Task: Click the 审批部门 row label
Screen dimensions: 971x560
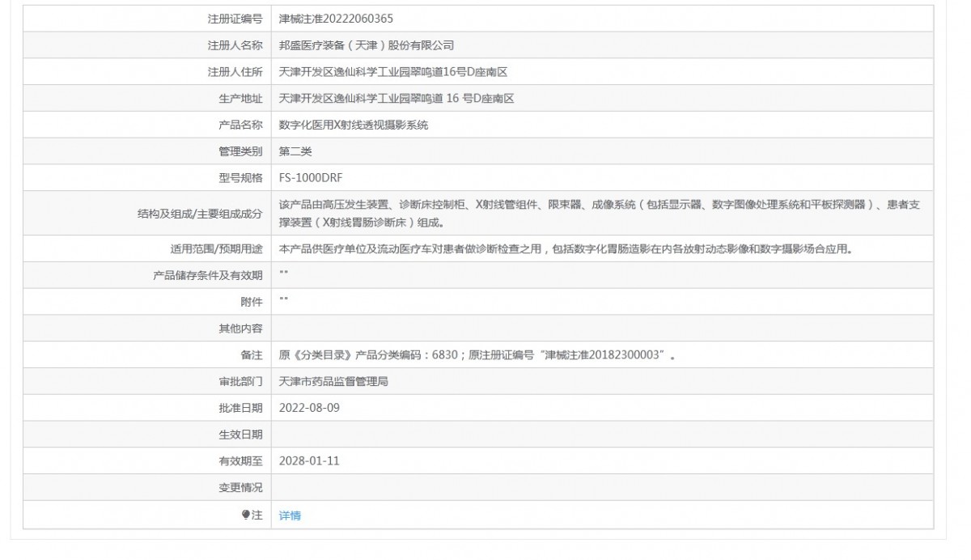Action: (x=241, y=381)
